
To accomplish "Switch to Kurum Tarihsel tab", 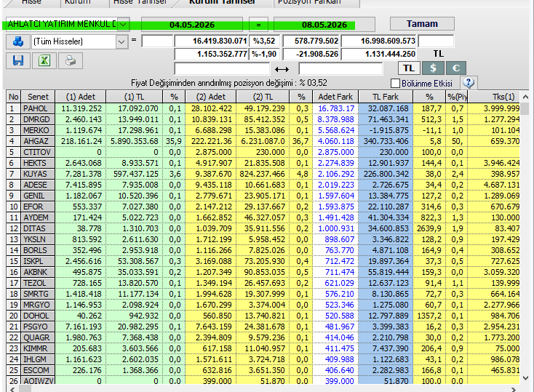I will [x=222, y=2].
